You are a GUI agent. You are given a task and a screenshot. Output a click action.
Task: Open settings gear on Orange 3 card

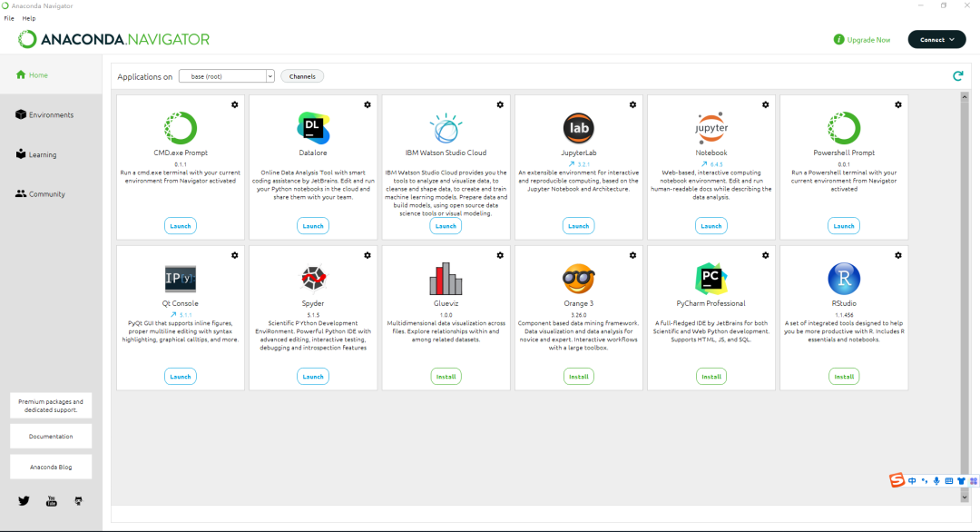tap(632, 256)
